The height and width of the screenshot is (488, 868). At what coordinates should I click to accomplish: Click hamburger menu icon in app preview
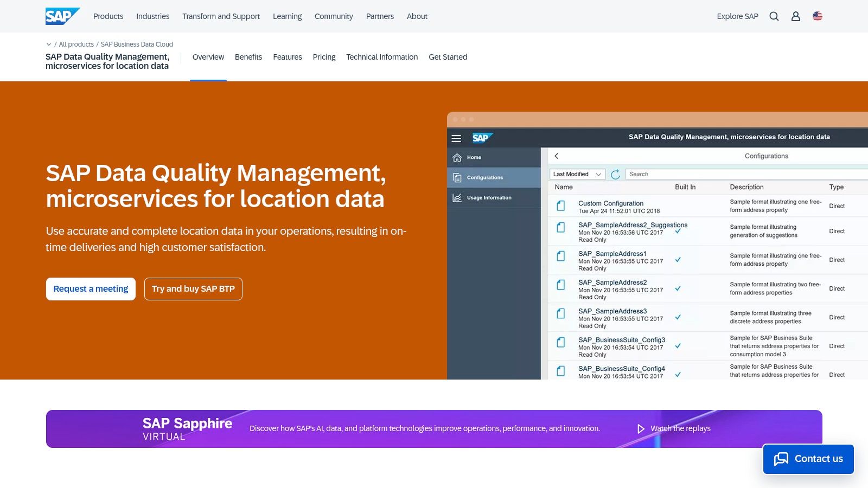point(456,138)
